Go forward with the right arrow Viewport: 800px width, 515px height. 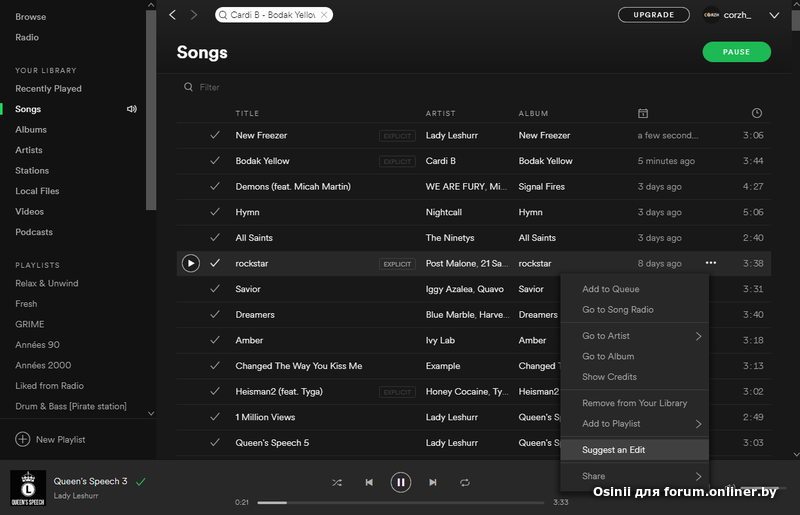[193, 15]
